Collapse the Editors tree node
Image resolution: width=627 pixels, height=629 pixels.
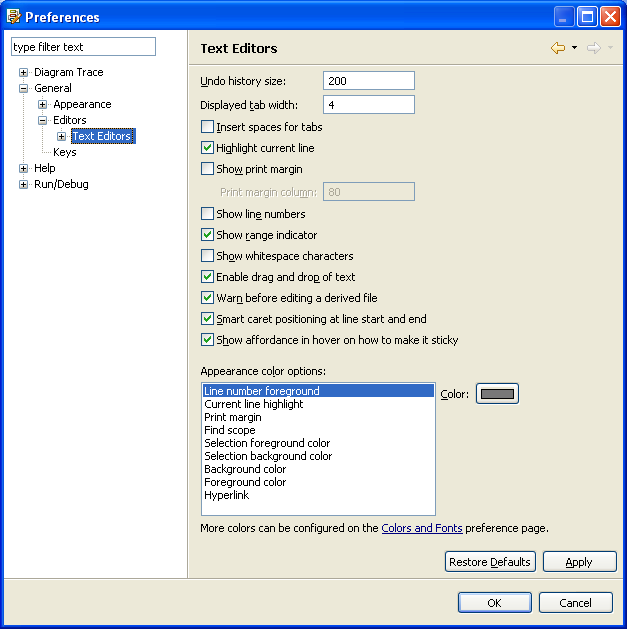point(43,120)
